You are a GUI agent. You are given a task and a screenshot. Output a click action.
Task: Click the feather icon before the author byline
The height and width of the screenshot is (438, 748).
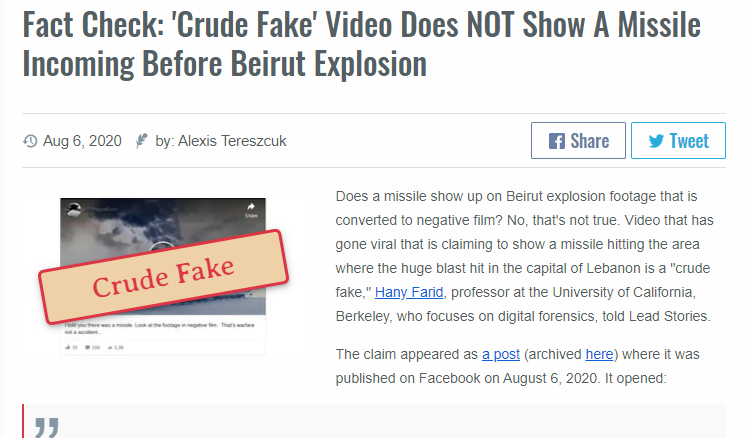[x=142, y=141]
